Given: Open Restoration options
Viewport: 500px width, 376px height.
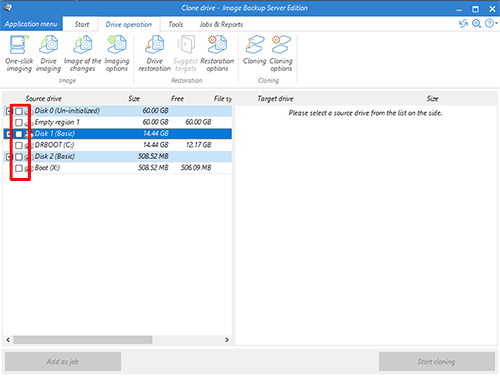Looking at the screenshot, I should click(x=217, y=53).
